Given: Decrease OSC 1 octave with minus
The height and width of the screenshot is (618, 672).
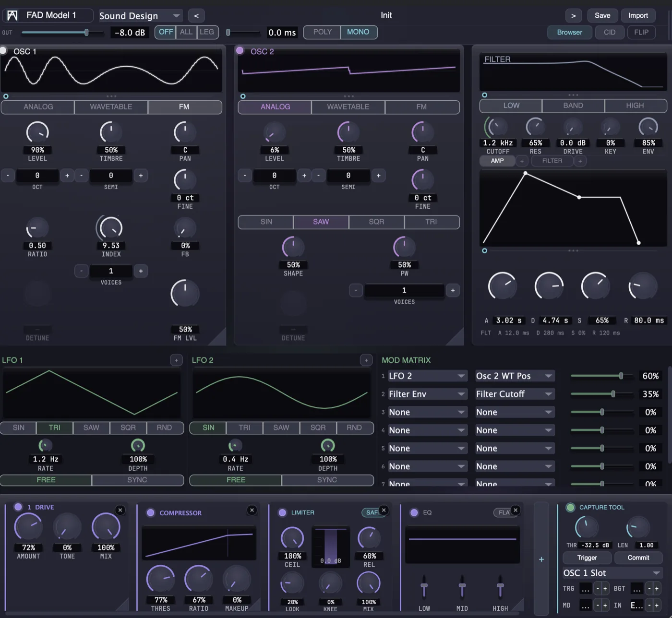Looking at the screenshot, I should [x=8, y=176].
